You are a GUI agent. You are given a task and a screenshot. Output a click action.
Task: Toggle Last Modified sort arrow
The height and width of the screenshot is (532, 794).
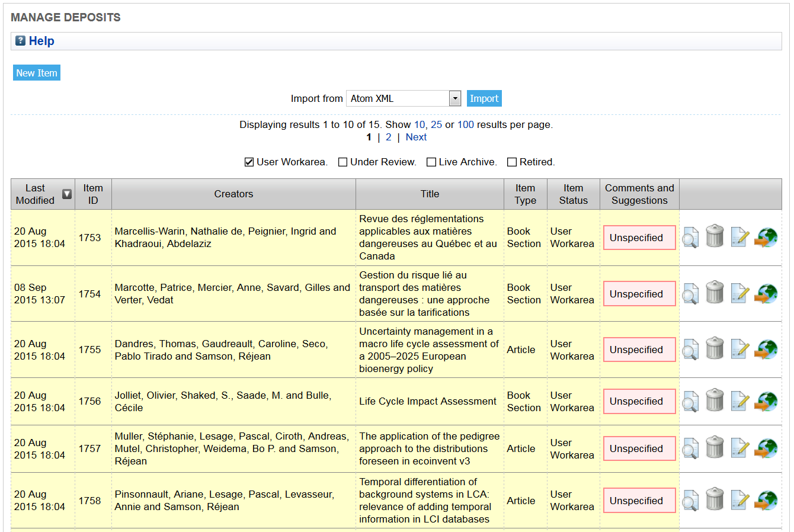tap(67, 194)
